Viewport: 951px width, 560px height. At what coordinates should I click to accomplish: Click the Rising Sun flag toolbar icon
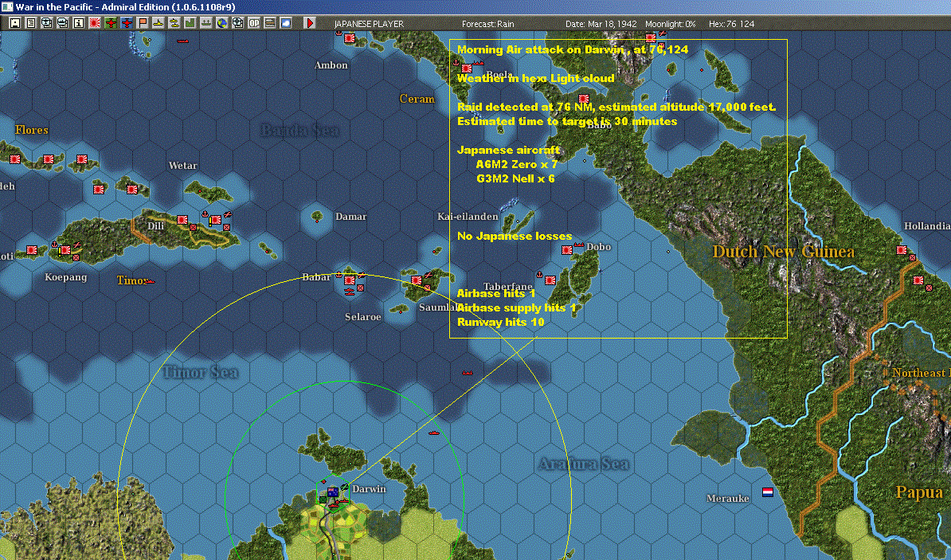[95, 23]
